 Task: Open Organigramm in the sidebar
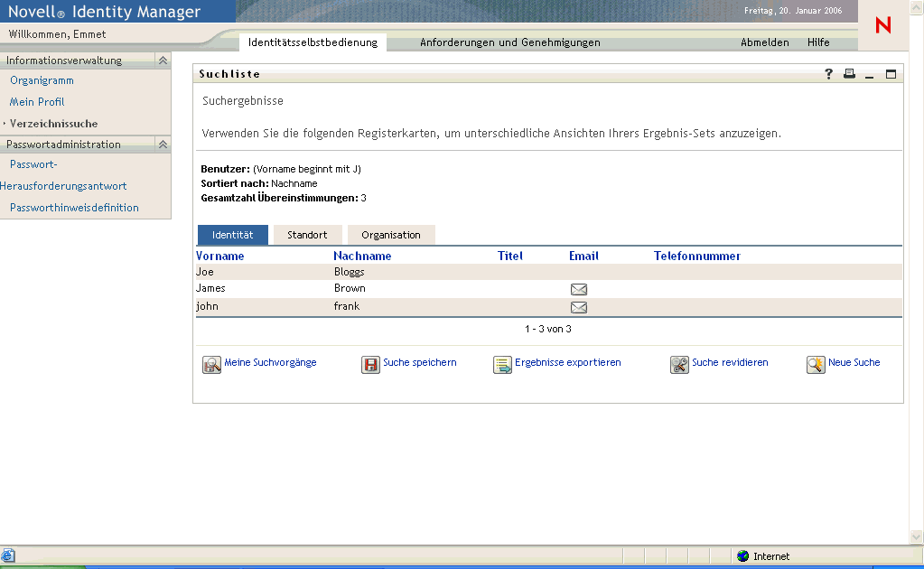click(x=42, y=80)
